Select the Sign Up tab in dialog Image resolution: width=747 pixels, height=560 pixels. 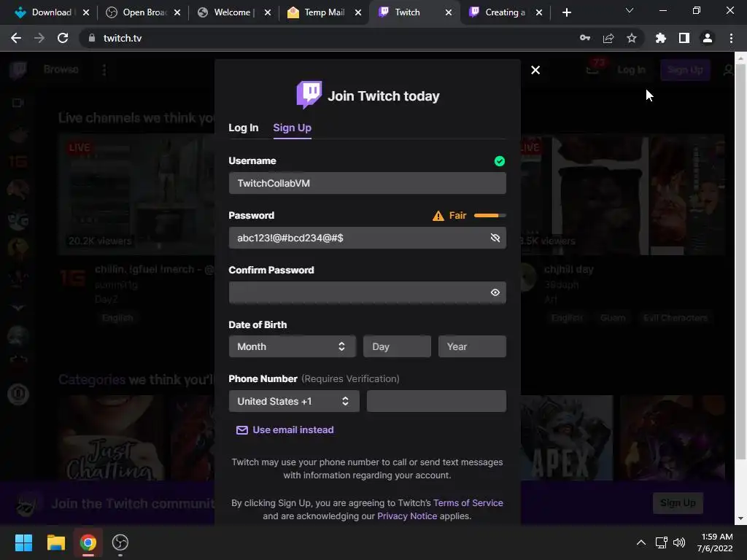[x=292, y=128]
